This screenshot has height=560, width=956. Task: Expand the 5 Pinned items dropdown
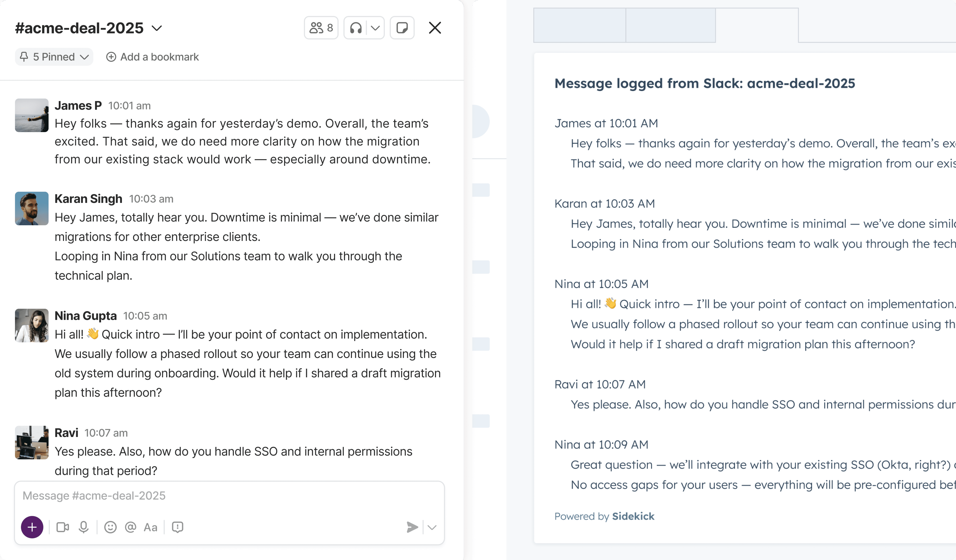click(x=54, y=57)
